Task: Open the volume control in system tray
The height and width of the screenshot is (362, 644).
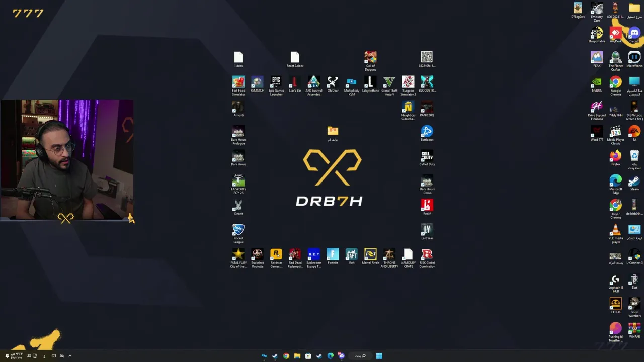Action: 28,356
